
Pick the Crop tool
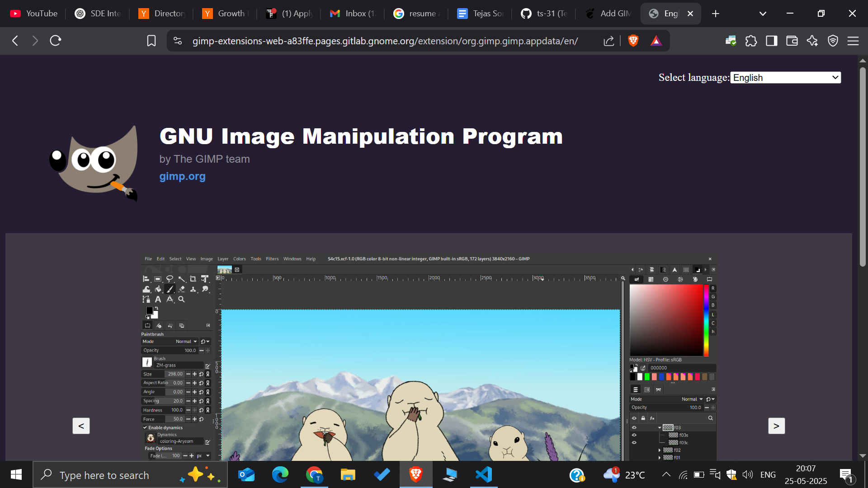[x=193, y=279]
